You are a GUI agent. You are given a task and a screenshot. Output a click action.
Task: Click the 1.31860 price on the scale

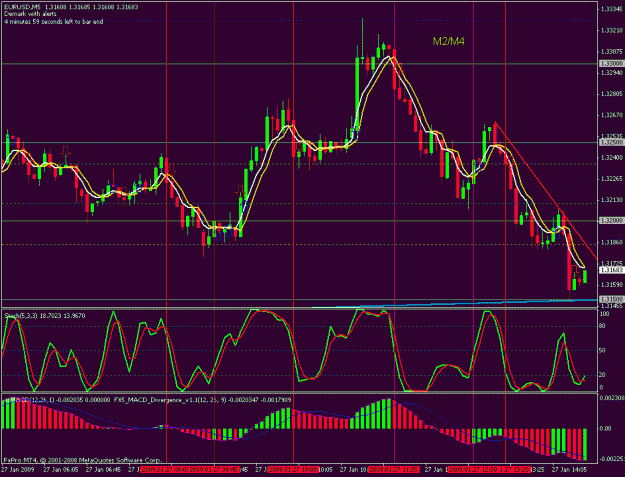pos(611,242)
